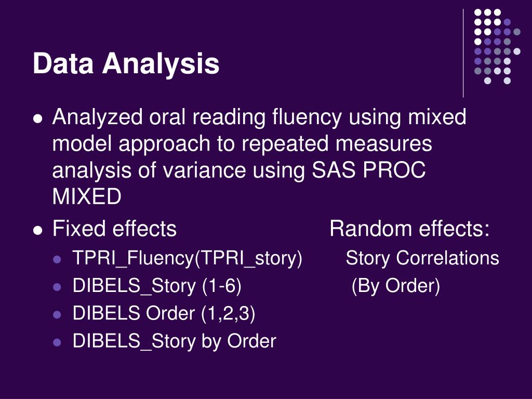Image resolution: width=532 pixels, height=399 pixels.
Task: Click the '(By Order)' text
Action: coord(396,286)
